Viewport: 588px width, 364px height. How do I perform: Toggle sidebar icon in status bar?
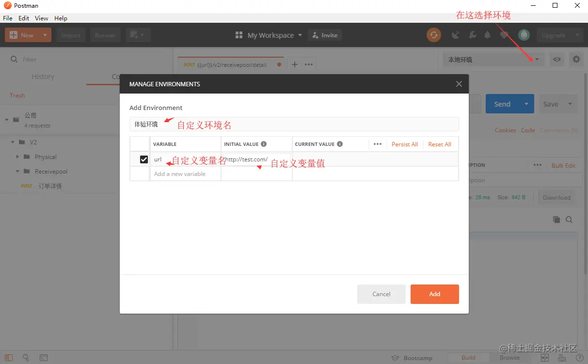coord(9,358)
